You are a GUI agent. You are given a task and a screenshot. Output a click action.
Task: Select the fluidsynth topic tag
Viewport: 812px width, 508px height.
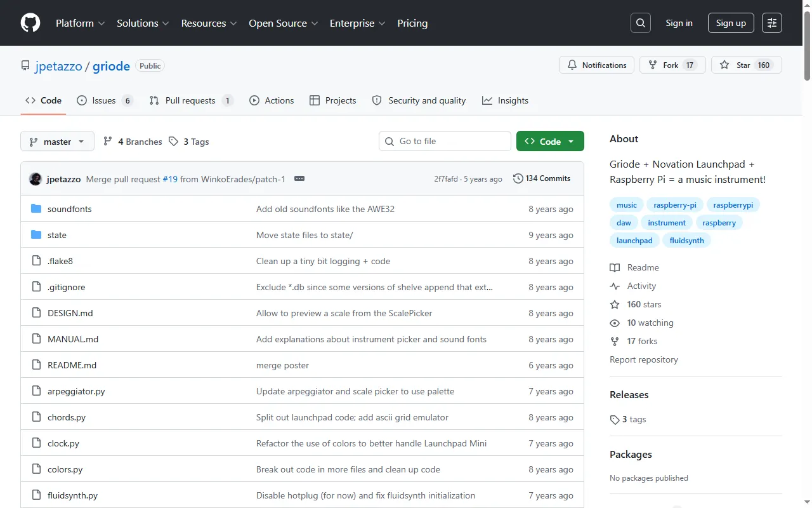point(686,241)
